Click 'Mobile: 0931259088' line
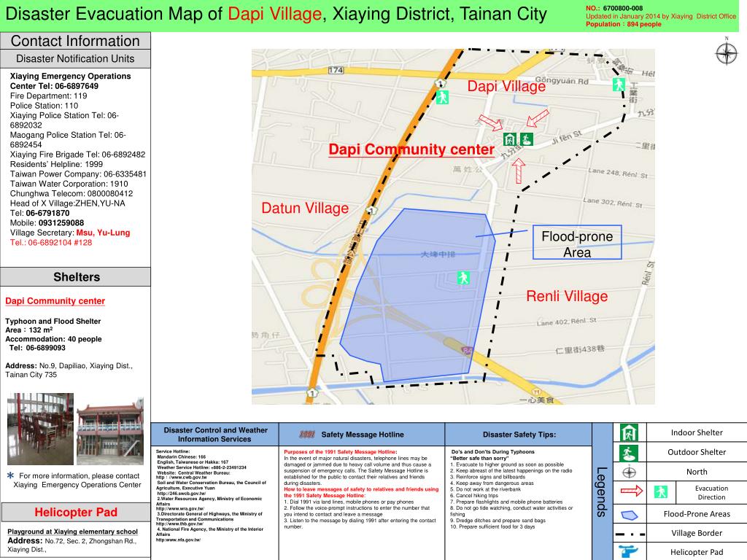 point(47,223)
